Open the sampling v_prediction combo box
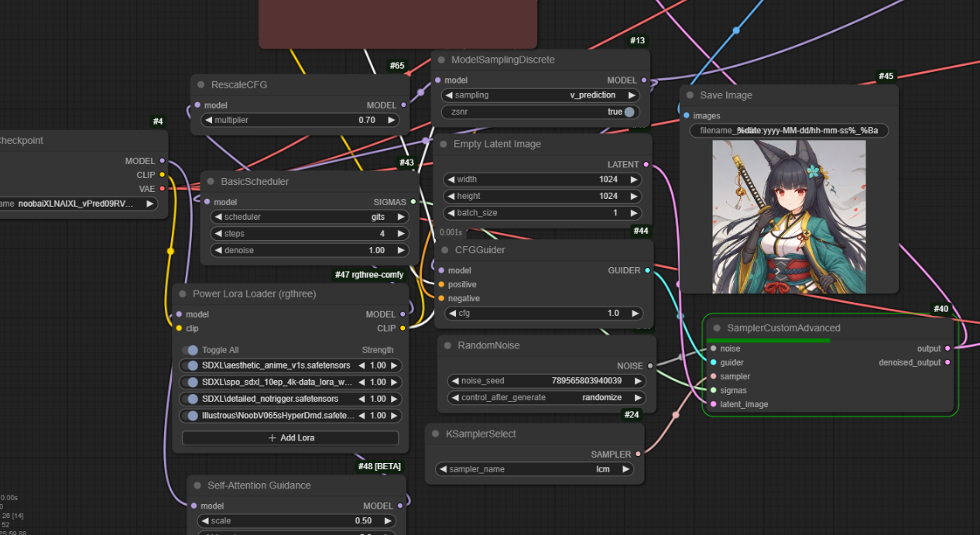The width and height of the screenshot is (980, 535). 540,95
